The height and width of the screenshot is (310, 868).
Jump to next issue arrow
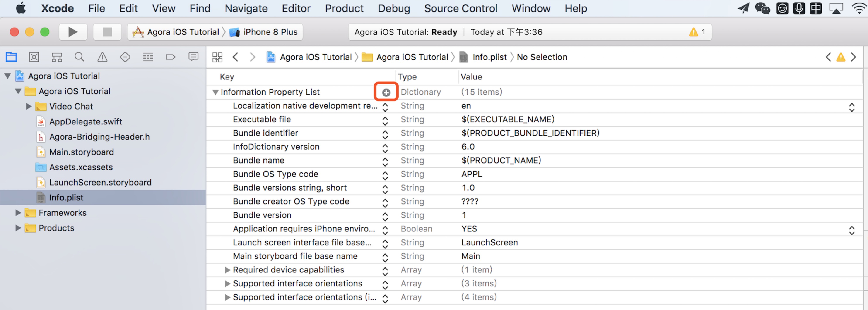[854, 57]
